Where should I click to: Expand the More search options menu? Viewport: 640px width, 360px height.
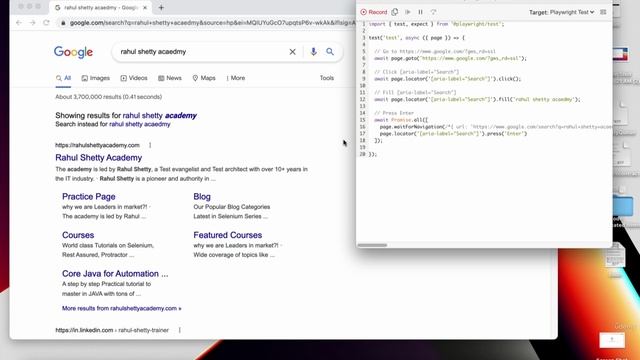click(236, 78)
